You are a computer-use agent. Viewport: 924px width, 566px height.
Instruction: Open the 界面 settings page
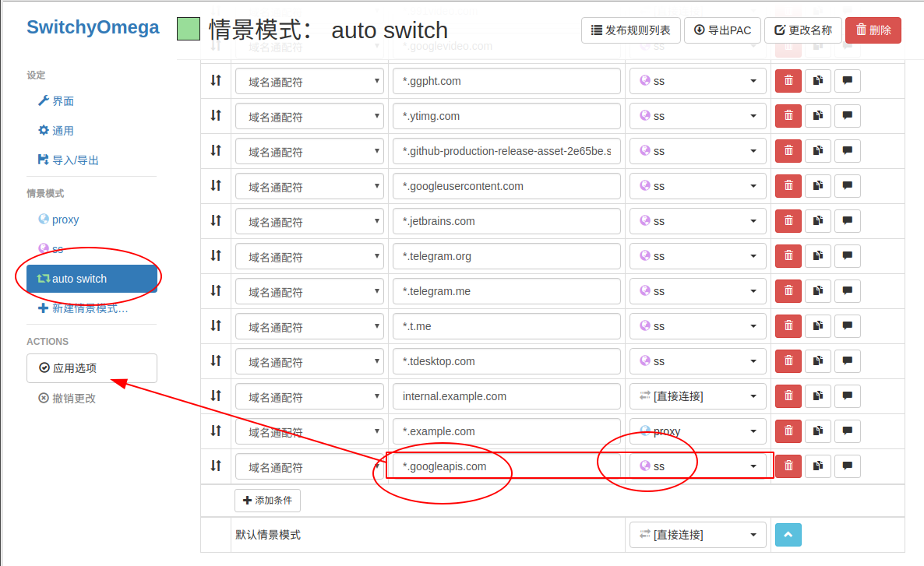click(57, 100)
